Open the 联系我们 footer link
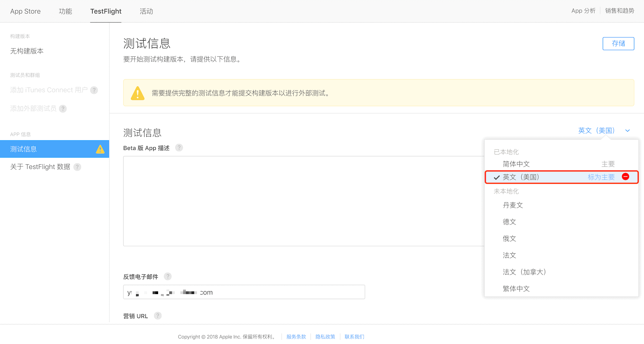 coord(354,337)
